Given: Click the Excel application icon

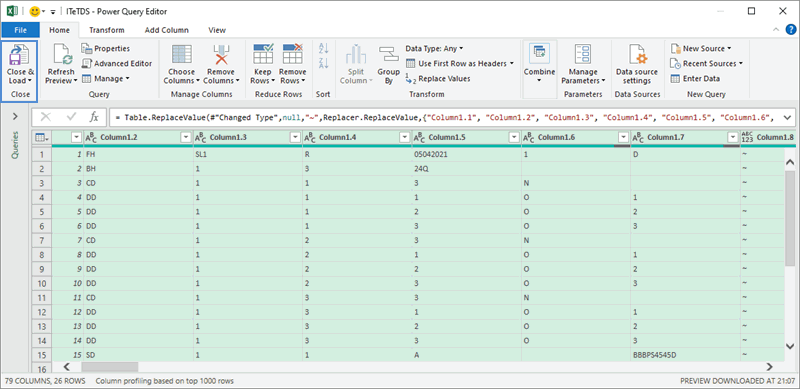Looking at the screenshot, I should tap(12, 11).
